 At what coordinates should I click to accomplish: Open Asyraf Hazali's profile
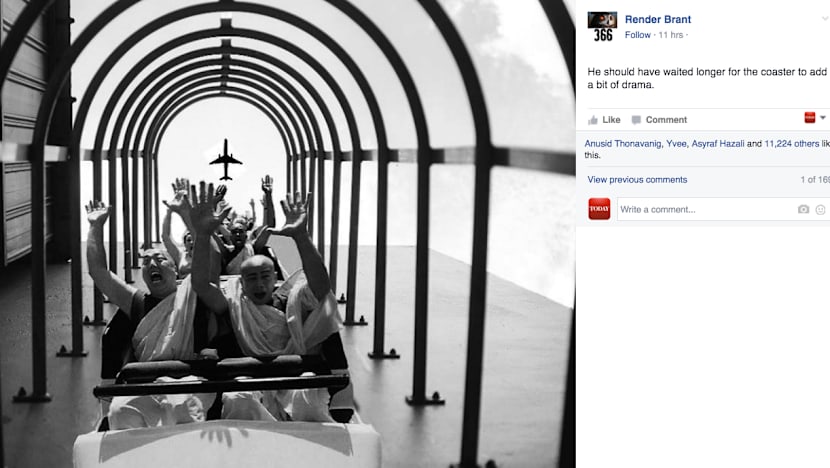718,143
